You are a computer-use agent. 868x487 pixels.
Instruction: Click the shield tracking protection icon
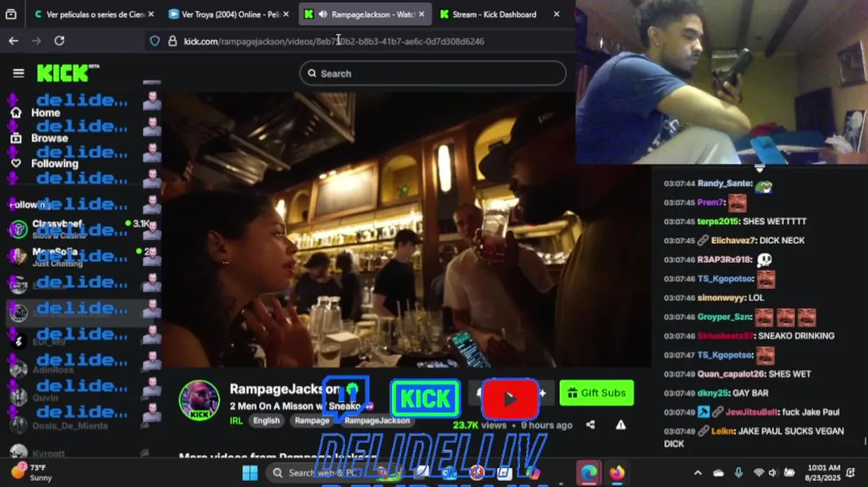point(155,41)
